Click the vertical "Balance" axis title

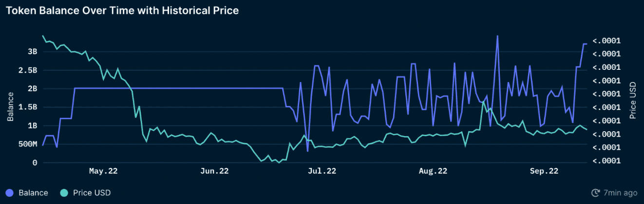click(10, 108)
